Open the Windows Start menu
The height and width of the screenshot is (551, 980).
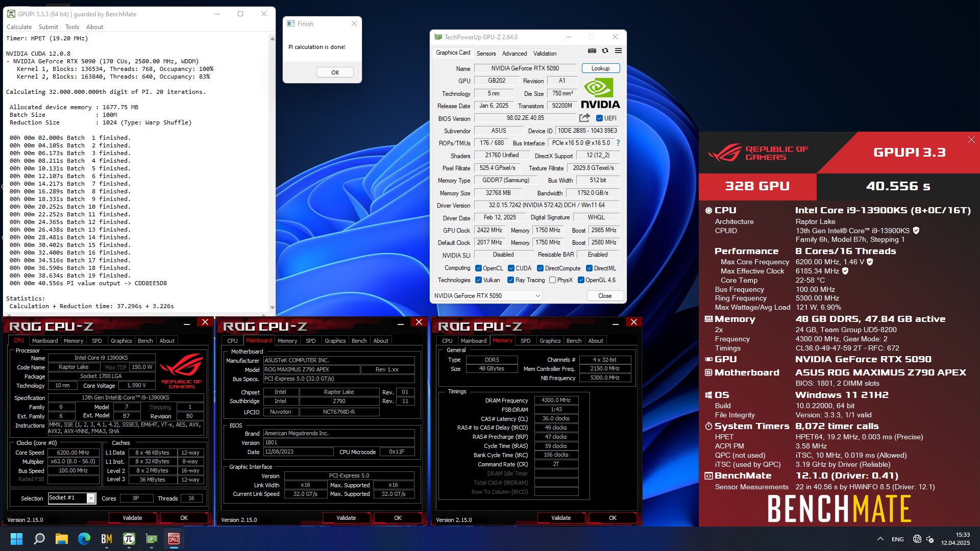(16, 539)
